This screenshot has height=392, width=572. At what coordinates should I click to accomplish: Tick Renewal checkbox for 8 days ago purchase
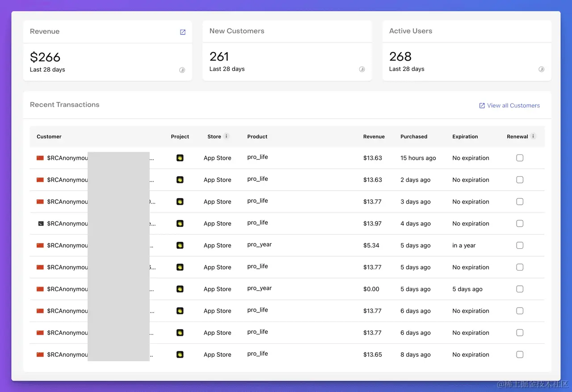(x=520, y=354)
